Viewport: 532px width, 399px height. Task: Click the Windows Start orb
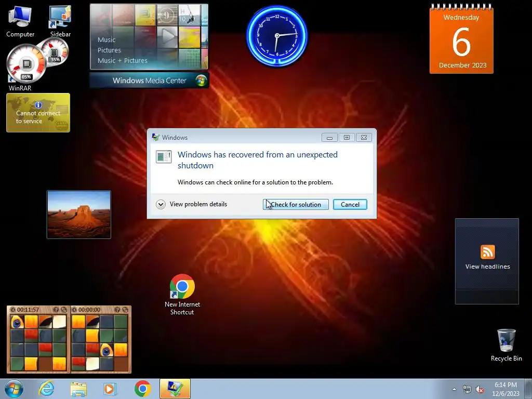(14, 389)
